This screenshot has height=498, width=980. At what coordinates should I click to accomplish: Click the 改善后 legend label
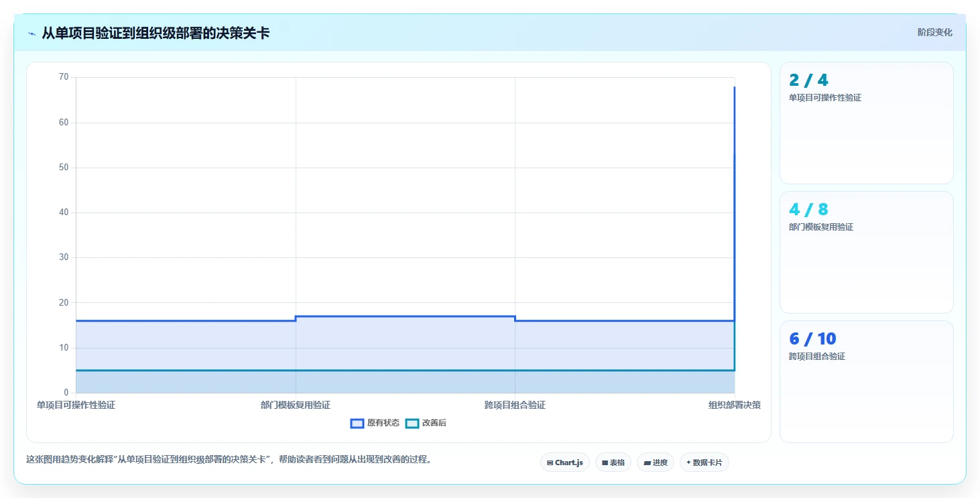coord(434,423)
